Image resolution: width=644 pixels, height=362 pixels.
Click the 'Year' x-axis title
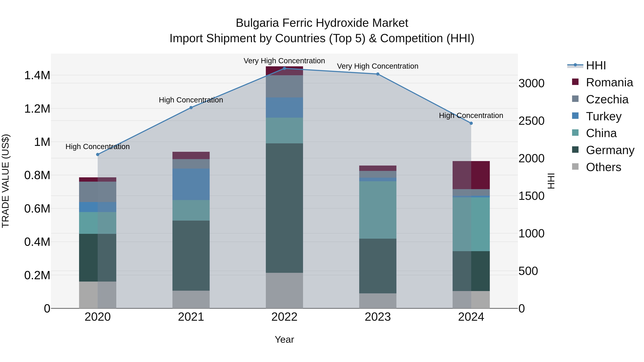click(x=284, y=339)
